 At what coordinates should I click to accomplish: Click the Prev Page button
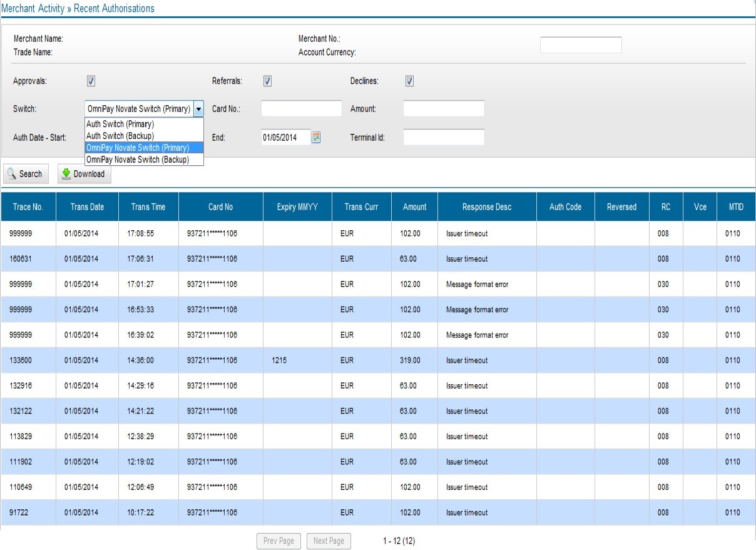point(278,541)
